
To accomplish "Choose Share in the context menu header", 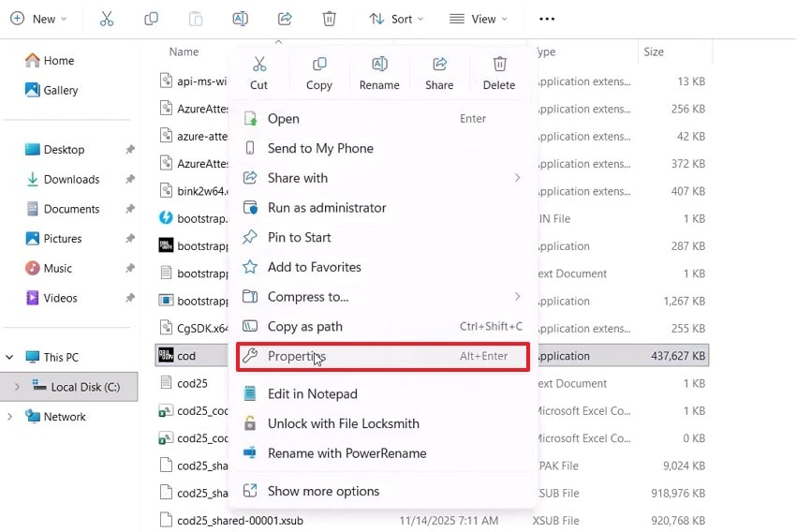I will tap(439, 74).
